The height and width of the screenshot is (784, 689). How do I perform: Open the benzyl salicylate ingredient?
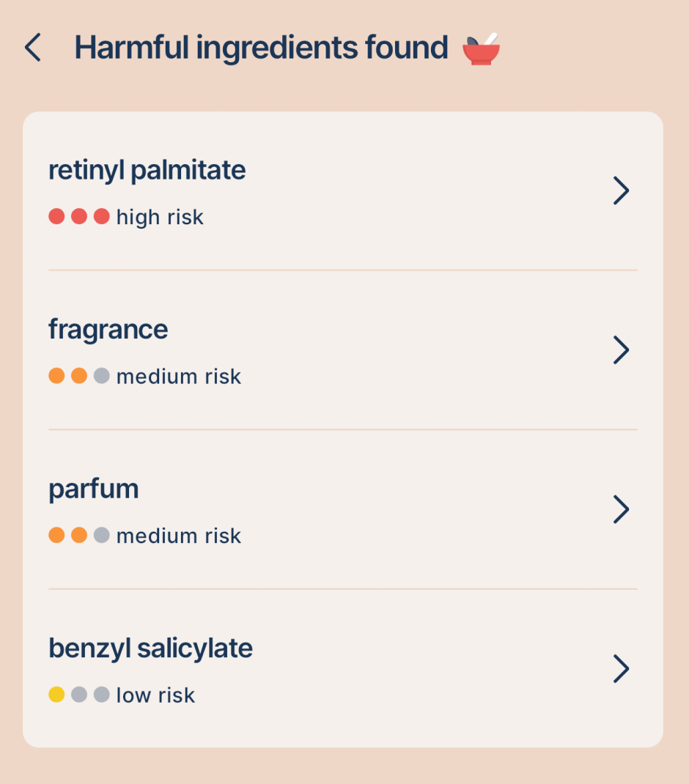coord(151,648)
